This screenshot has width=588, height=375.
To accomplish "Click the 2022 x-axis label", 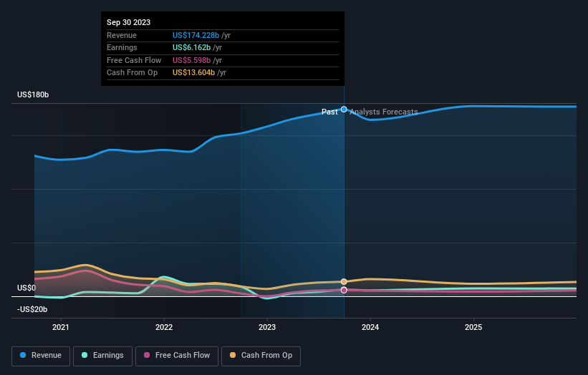I will 164,328.
